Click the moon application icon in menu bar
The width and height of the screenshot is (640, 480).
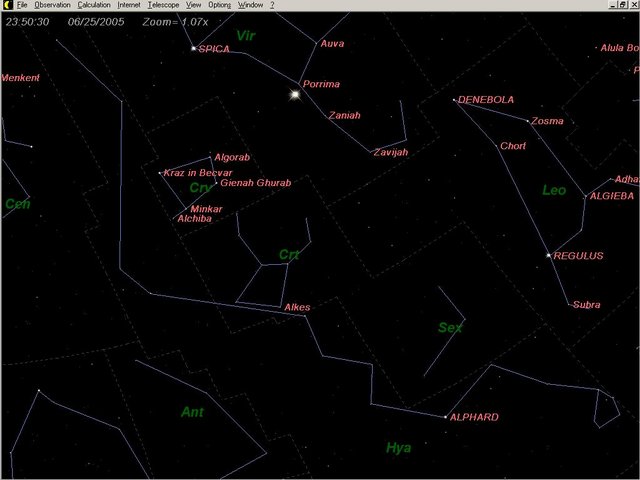(6, 5)
